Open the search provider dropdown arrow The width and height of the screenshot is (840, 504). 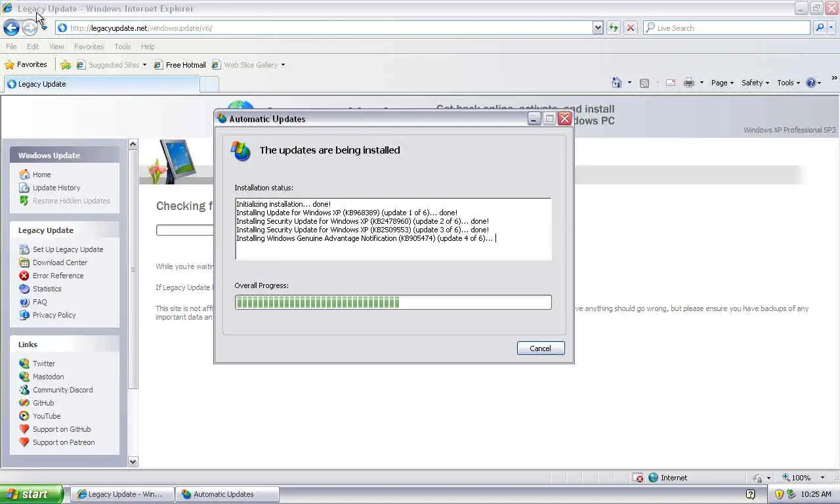coord(831,28)
